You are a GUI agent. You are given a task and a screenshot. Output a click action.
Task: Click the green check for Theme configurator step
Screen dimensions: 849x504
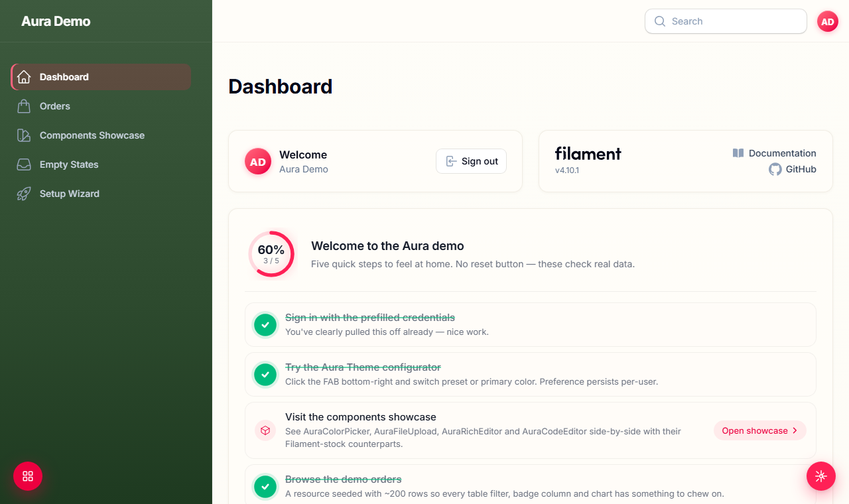pos(265,375)
